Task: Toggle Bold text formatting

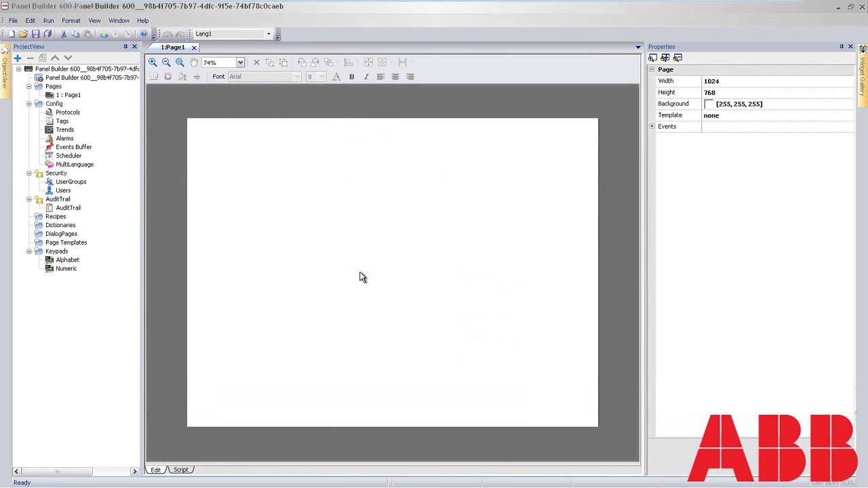Action: click(x=351, y=77)
